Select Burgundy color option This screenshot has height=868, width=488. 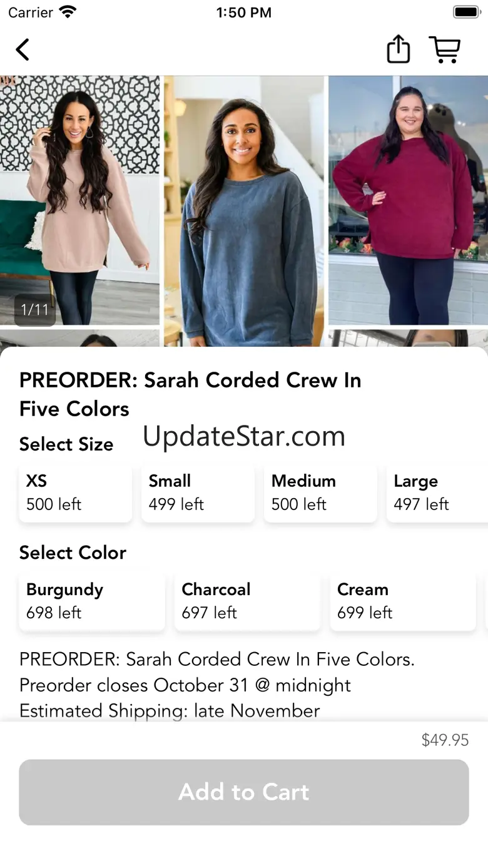point(92,601)
